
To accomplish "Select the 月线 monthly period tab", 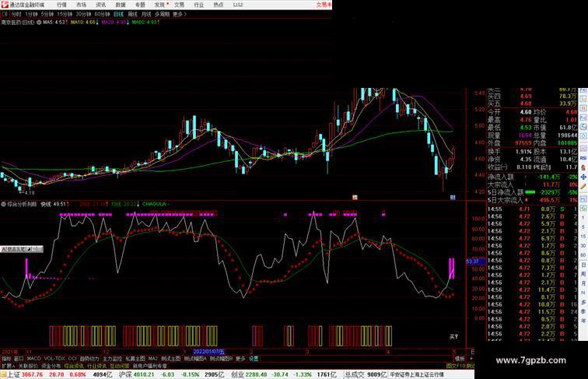I will coord(146,14).
